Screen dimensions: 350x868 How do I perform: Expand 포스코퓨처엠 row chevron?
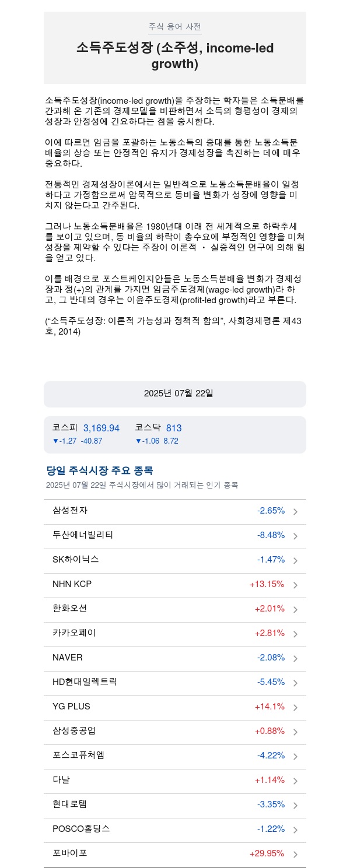click(295, 757)
